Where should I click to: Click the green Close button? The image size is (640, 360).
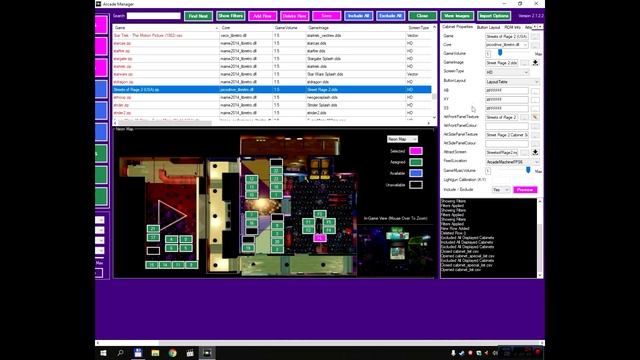point(422,16)
